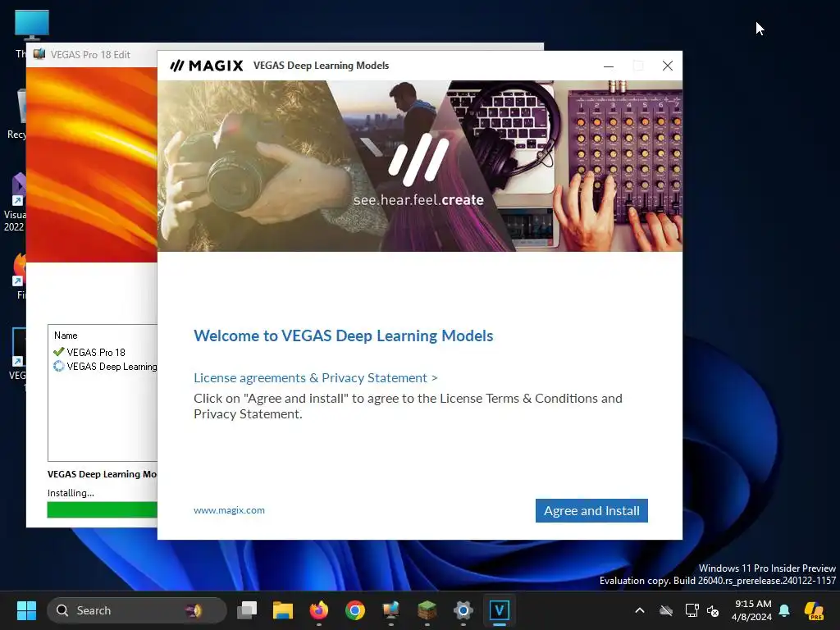Click the Name column header

tap(66, 336)
